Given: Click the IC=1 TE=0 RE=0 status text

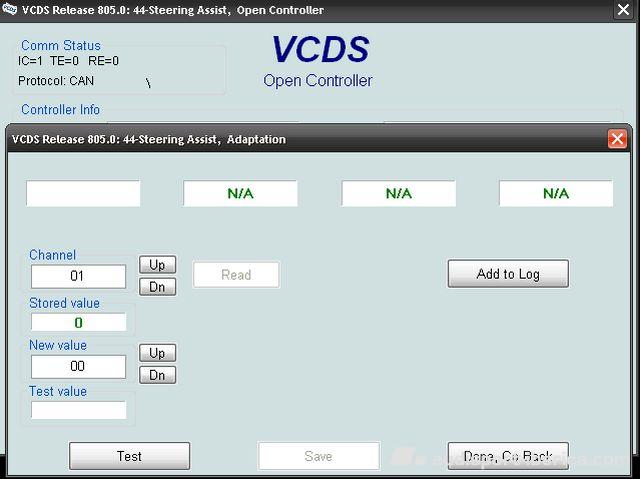Looking at the screenshot, I should pos(69,61).
